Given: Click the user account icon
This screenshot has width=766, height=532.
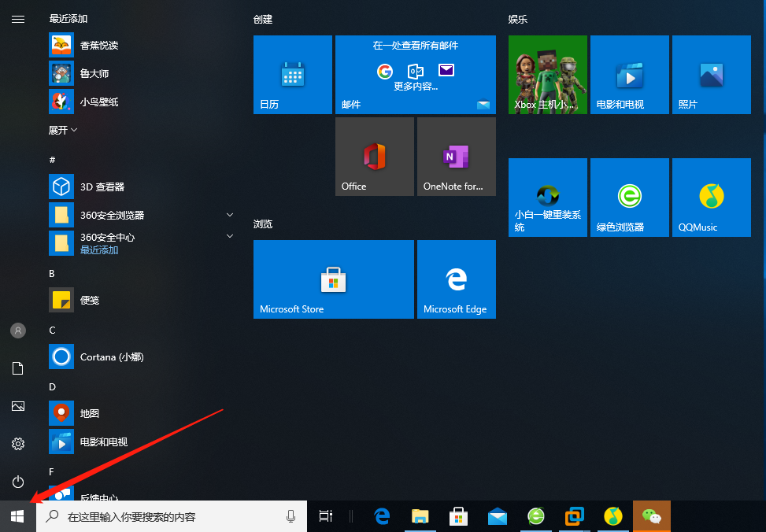Looking at the screenshot, I should coord(17,331).
